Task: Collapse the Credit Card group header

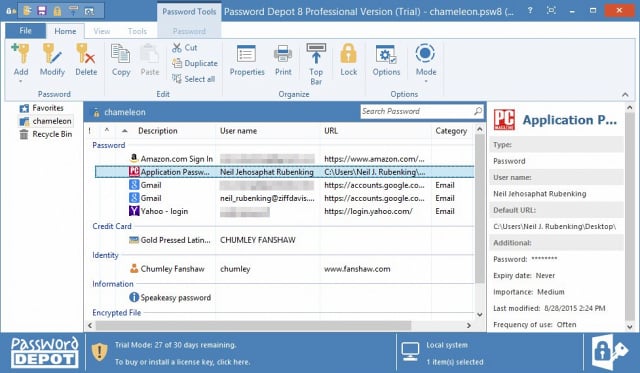Action: (x=112, y=226)
